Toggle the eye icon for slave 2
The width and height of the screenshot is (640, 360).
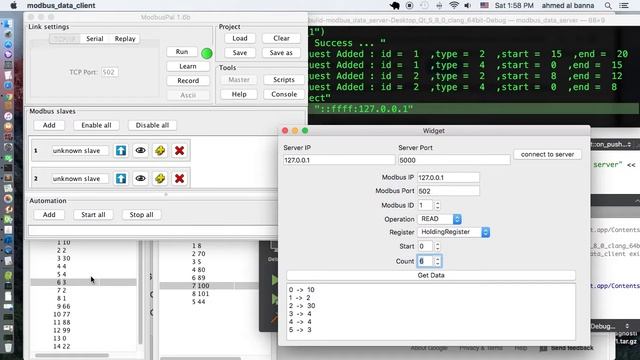click(140, 178)
